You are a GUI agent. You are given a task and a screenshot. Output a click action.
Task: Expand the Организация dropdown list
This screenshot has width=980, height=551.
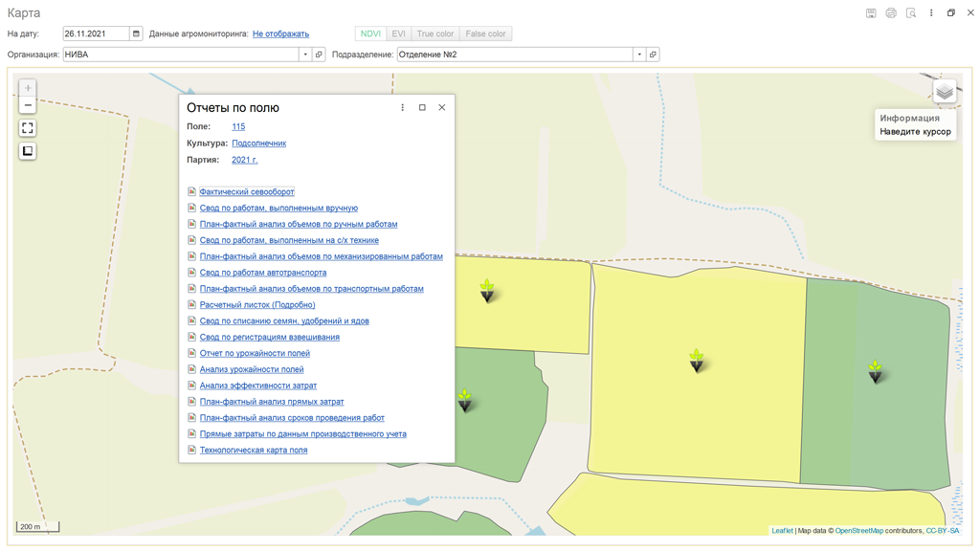pyautogui.click(x=305, y=55)
